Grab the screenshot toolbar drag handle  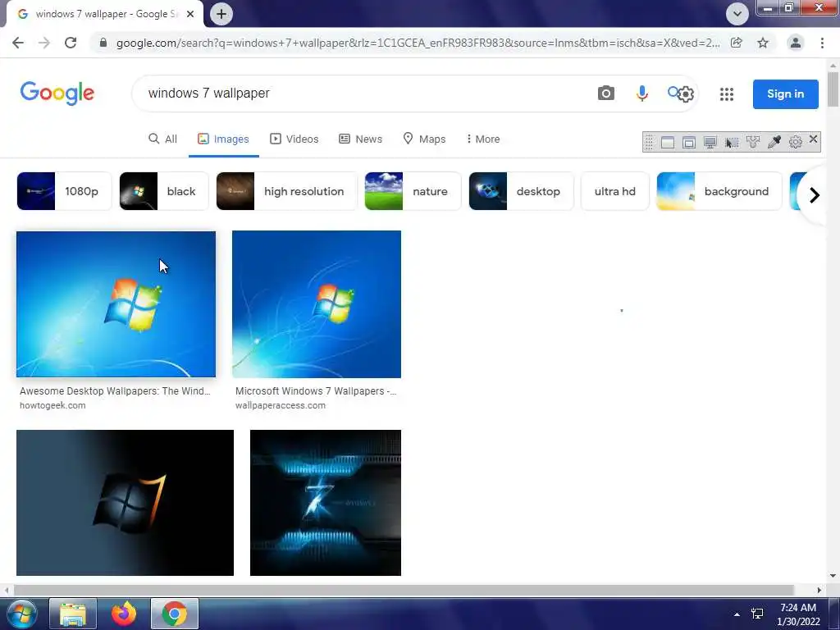650,142
